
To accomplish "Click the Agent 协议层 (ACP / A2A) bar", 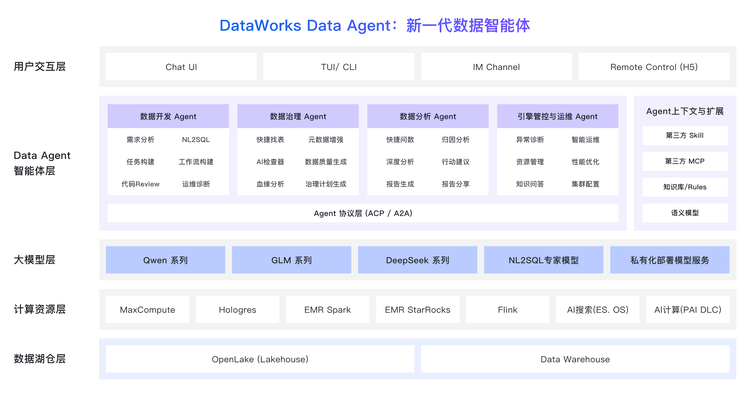I will click(363, 213).
